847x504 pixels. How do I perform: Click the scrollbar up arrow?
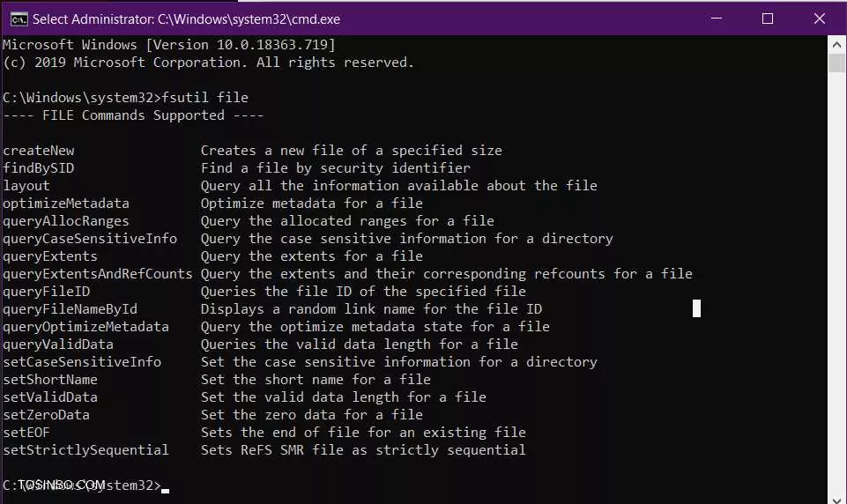tap(836, 44)
